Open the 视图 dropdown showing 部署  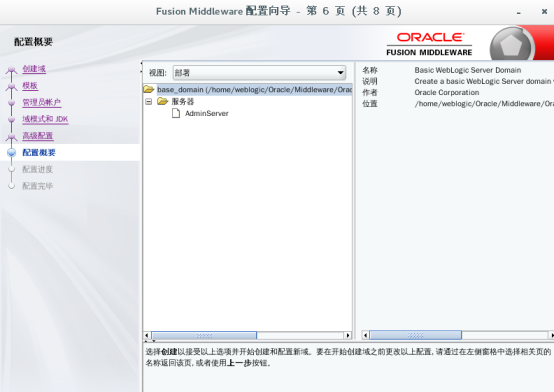259,72
